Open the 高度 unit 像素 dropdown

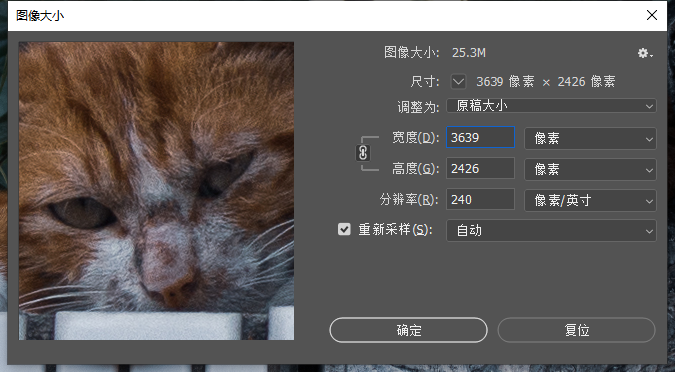pos(590,169)
